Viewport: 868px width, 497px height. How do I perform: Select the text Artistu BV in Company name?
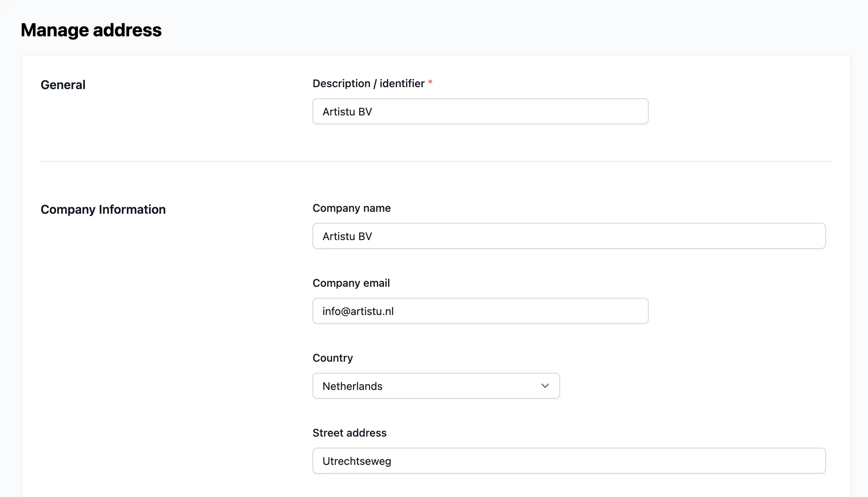pyautogui.click(x=347, y=236)
